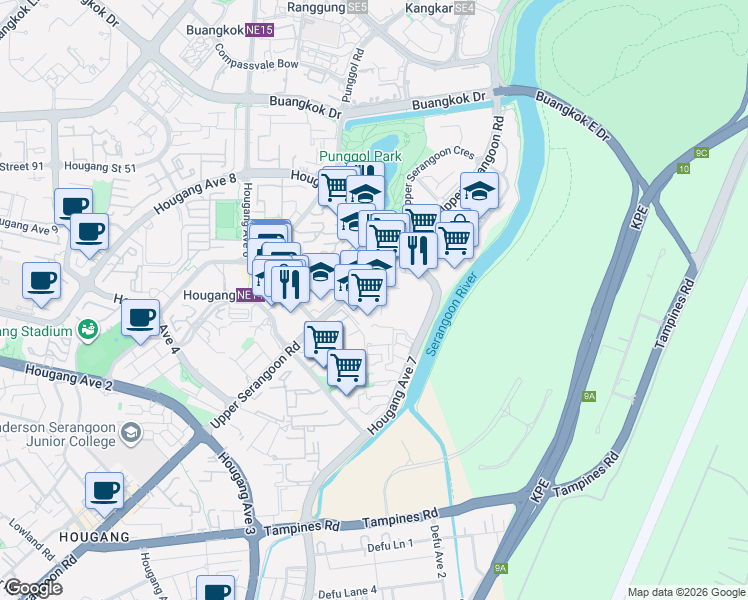Click the shopping cart marker nearest Serangoon River
Screen dimensions: 748x600
point(455,241)
